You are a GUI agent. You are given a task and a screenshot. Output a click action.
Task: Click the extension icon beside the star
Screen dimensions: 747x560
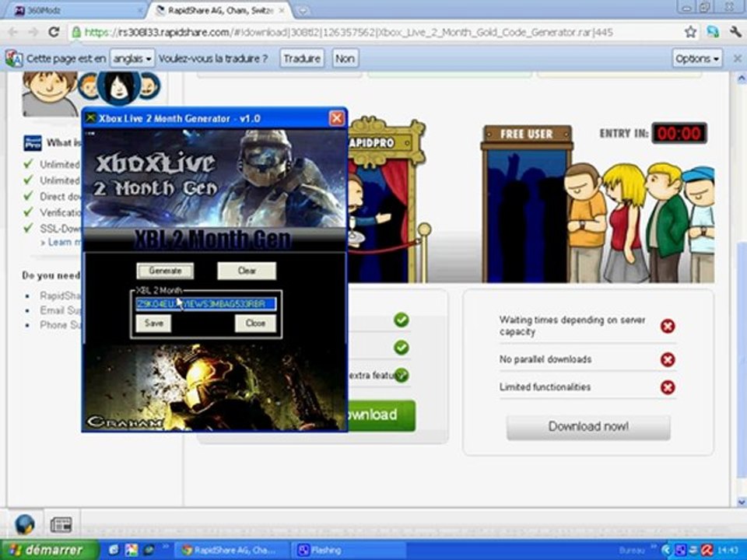(x=714, y=33)
